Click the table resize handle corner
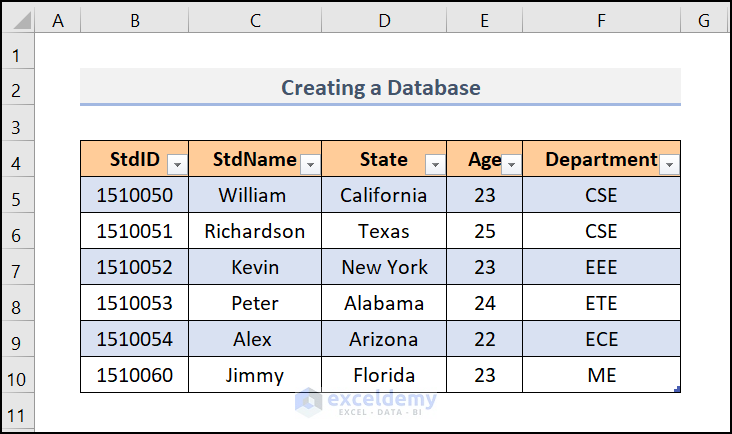 point(677,389)
